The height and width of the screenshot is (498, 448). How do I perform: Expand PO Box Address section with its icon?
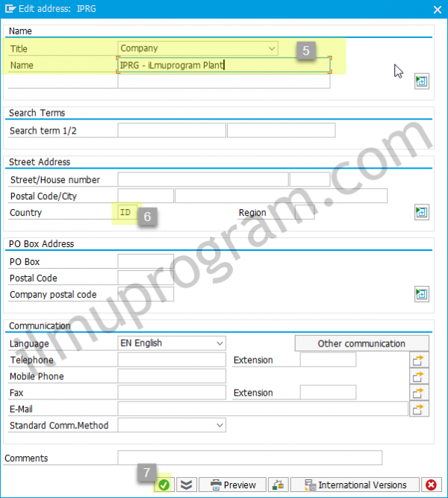[x=422, y=294]
